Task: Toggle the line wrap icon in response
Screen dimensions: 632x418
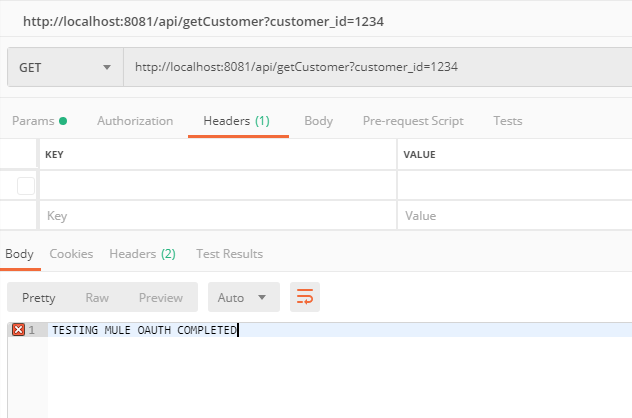Action: 305,297
